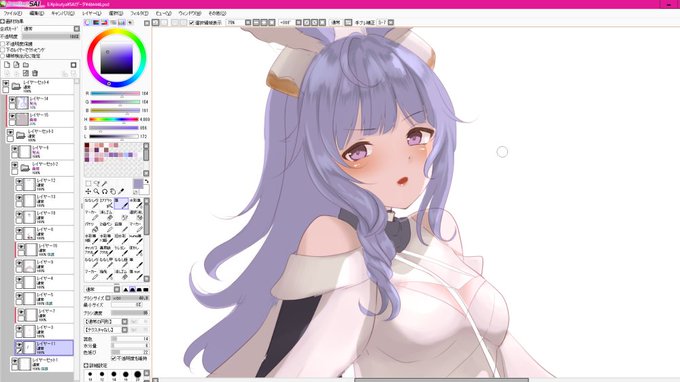Hide レイヤー15 with its eye icon

pos(12,117)
